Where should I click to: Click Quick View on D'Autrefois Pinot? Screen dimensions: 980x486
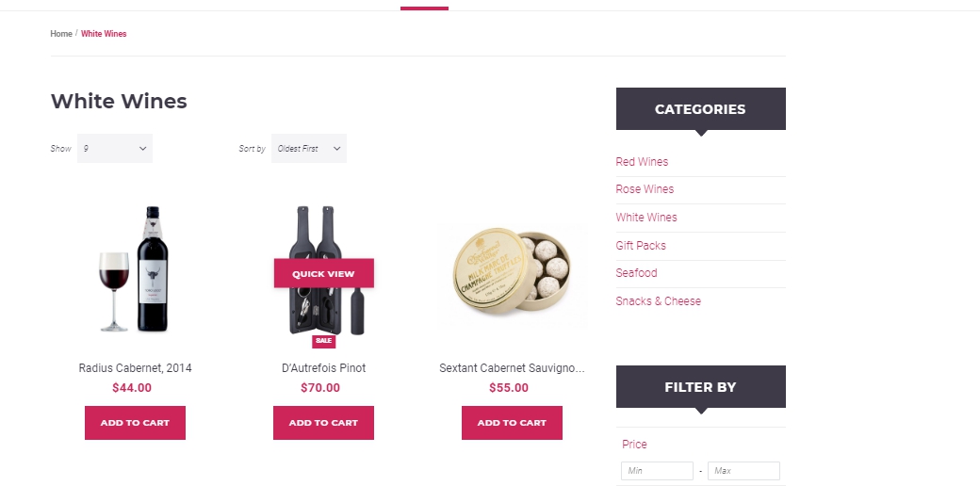tap(323, 274)
